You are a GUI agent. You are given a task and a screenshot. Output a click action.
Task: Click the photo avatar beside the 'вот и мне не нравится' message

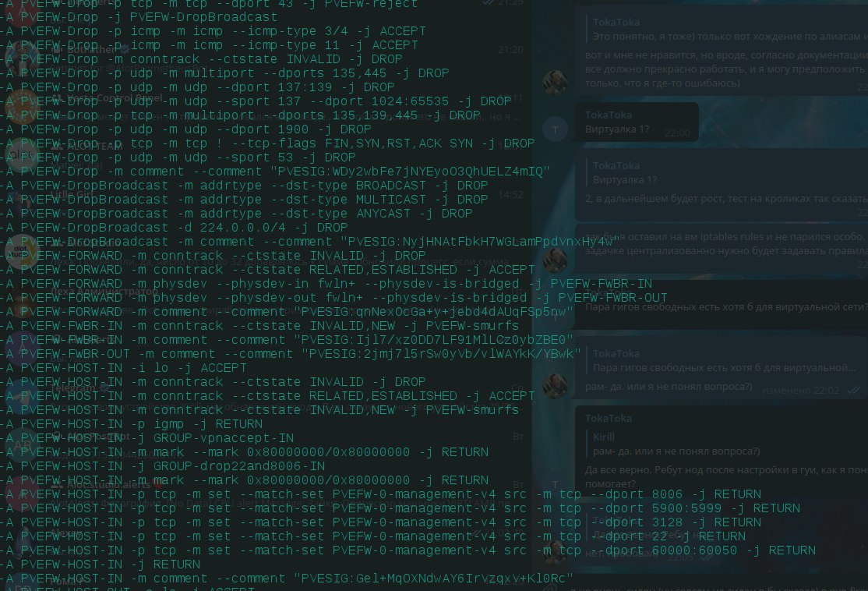coord(556,83)
